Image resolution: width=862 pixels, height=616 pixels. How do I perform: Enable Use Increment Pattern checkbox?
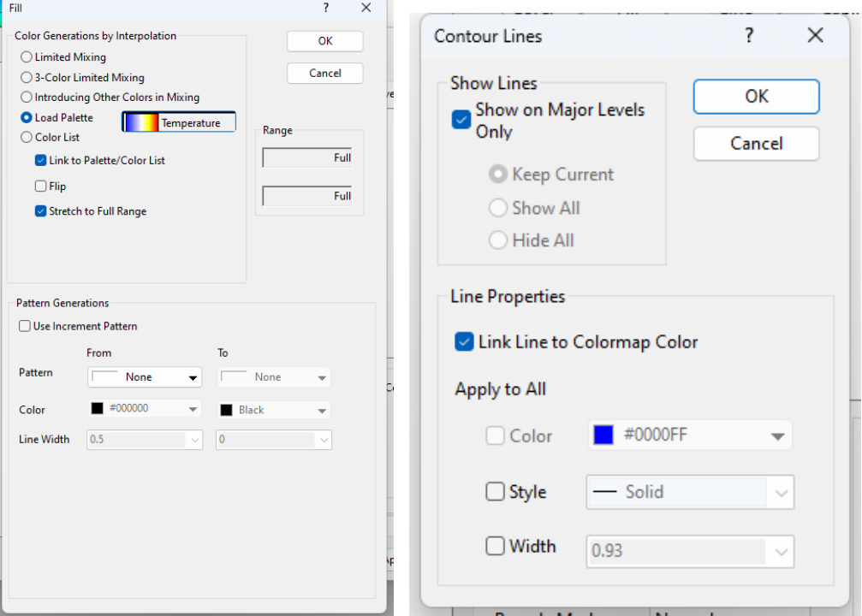pos(24,326)
